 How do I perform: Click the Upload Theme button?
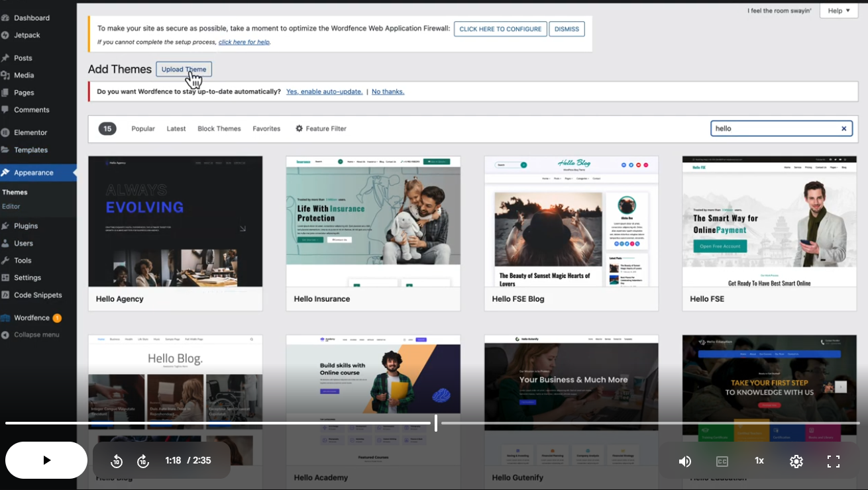(184, 70)
